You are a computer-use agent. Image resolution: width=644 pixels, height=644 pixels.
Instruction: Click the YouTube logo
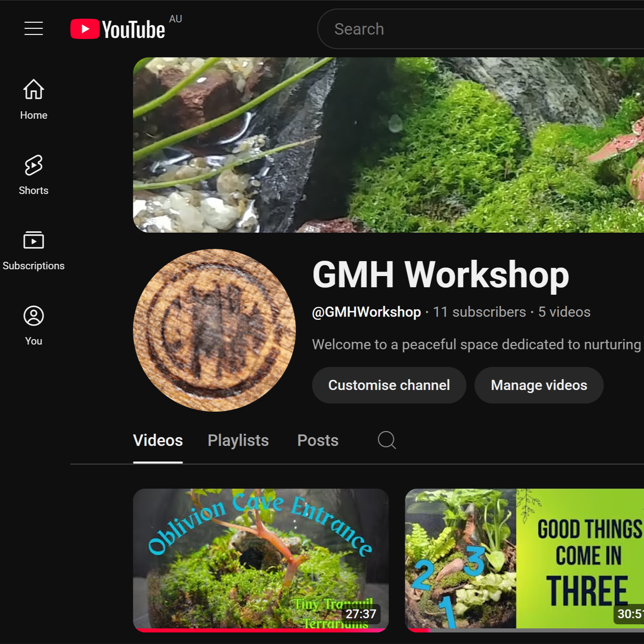[118, 29]
